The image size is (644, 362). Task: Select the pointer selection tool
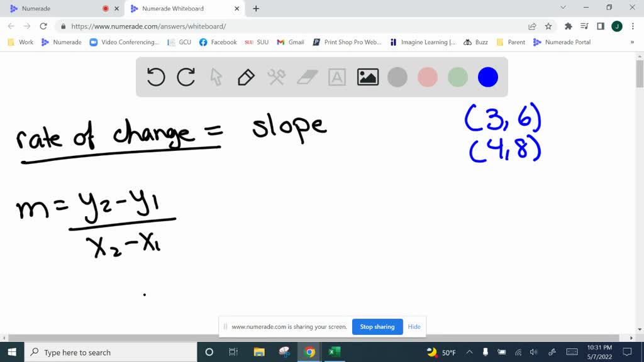[x=215, y=77]
